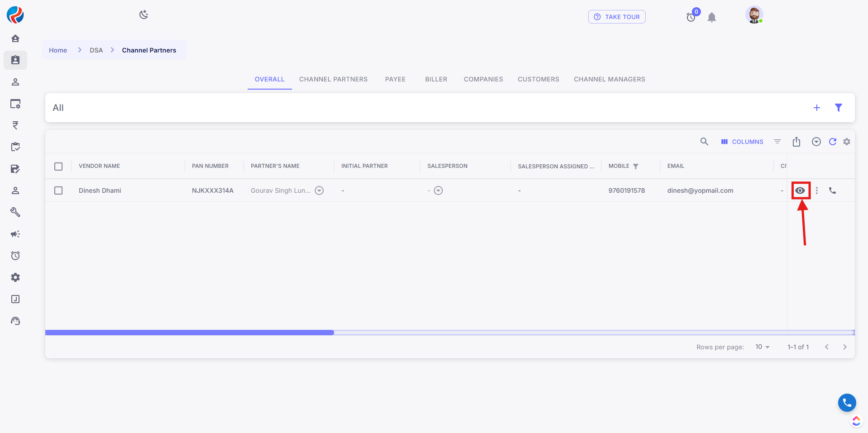The width and height of the screenshot is (868, 433).
Task: Call Dinesh Dhami via phone icon
Action: 832,190
